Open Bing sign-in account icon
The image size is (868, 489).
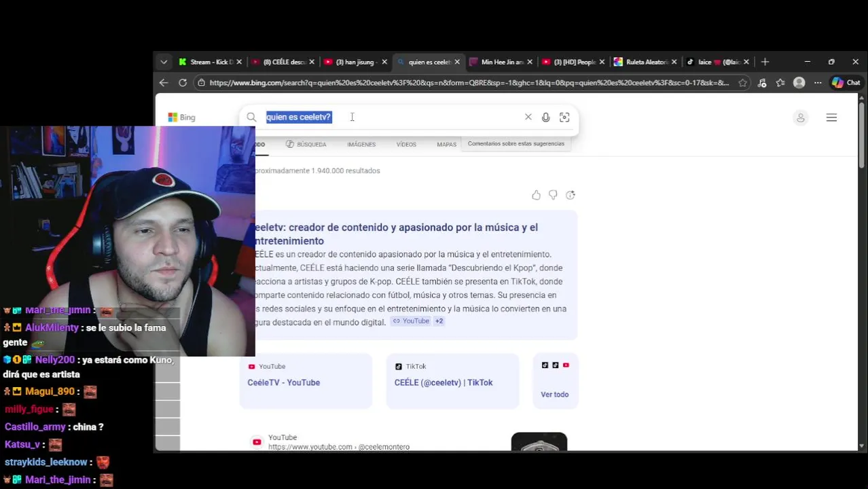point(801,118)
